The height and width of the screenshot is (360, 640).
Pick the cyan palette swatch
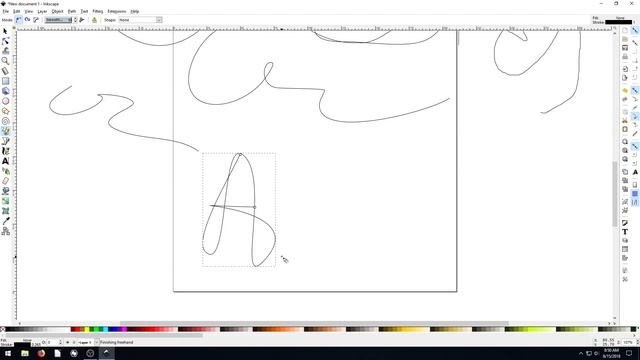pyautogui.click(x=105, y=329)
